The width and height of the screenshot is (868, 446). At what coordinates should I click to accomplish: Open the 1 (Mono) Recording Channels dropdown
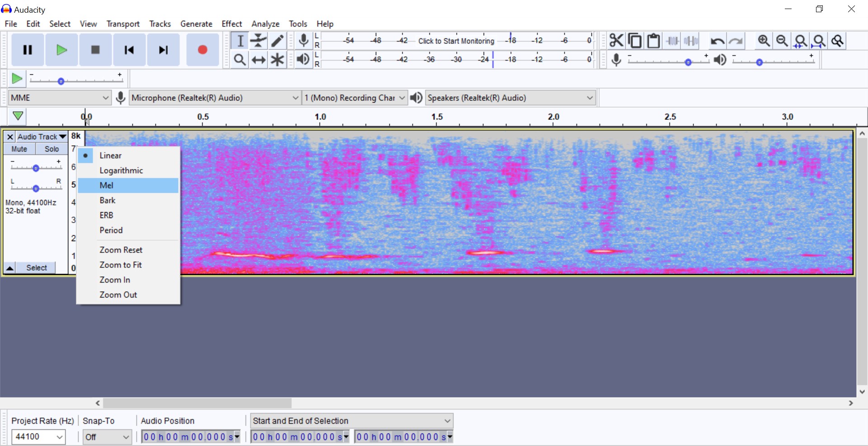pos(354,98)
